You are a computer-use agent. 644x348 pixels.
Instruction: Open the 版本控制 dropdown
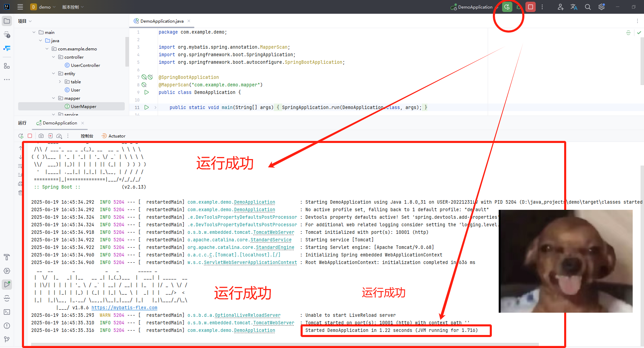73,7
